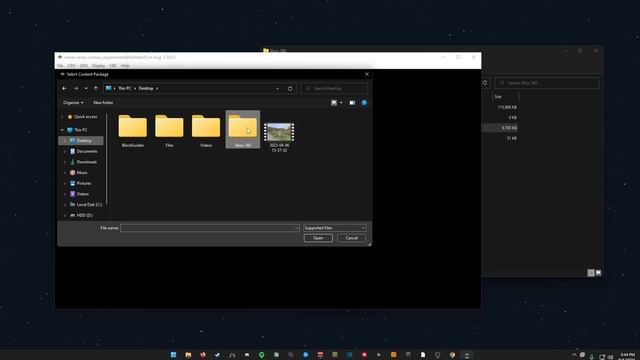Open the File name combo box arrow

click(296, 228)
